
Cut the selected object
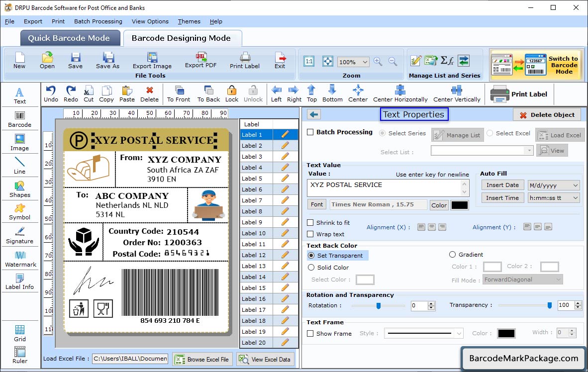89,94
